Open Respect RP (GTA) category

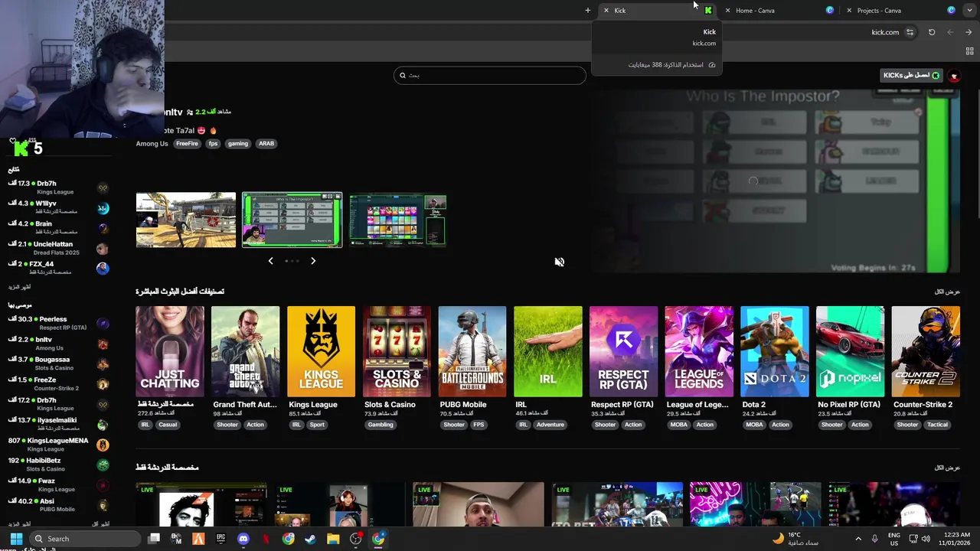pyautogui.click(x=623, y=351)
